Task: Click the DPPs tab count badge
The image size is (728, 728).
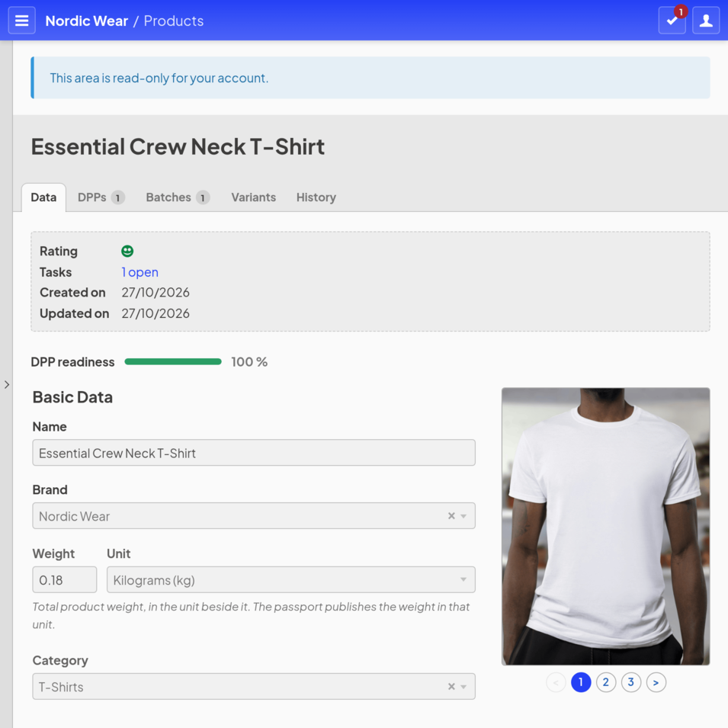Action: tap(118, 197)
